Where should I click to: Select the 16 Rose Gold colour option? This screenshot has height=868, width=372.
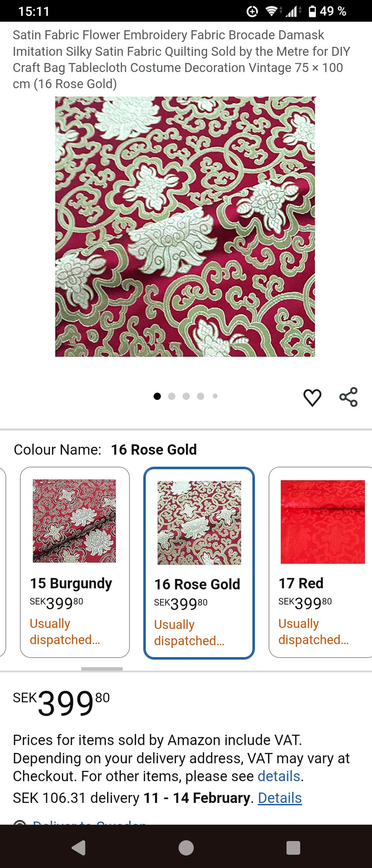[199, 563]
